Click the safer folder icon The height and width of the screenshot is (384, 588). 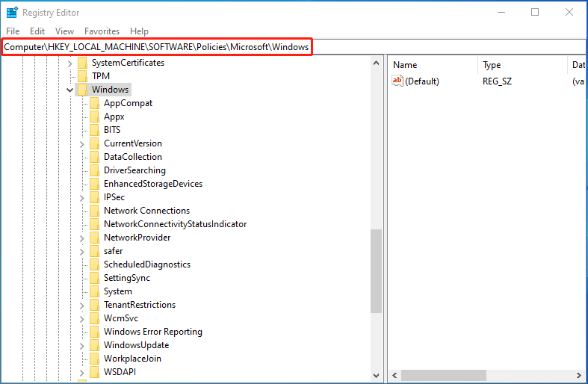(94, 251)
